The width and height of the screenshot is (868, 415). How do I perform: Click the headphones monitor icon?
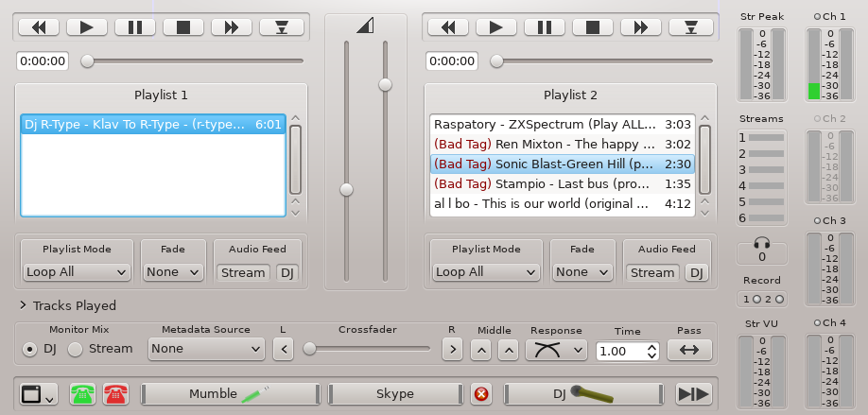click(762, 243)
